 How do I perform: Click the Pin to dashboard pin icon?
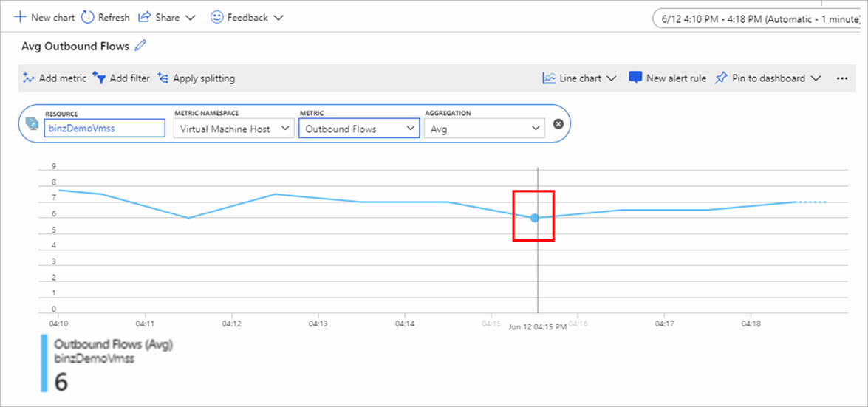pyautogui.click(x=721, y=78)
